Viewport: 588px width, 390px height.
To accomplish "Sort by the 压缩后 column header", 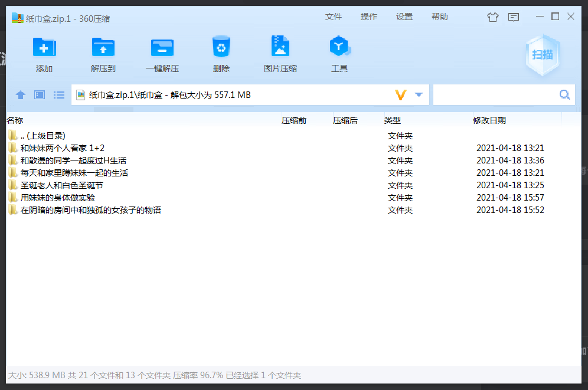I will 345,120.
